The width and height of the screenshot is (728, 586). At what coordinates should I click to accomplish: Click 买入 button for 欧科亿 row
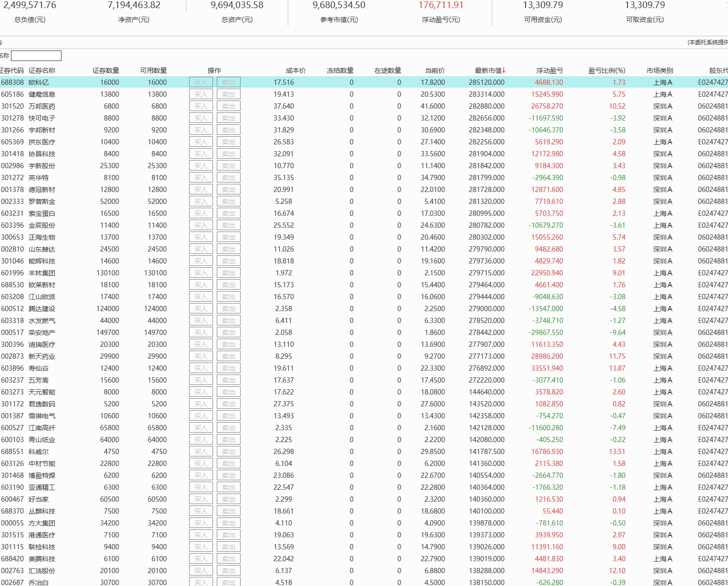pyautogui.click(x=201, y=82)
